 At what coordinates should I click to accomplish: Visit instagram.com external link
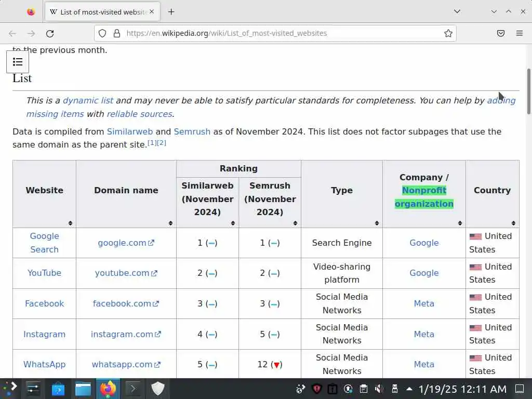126,334
